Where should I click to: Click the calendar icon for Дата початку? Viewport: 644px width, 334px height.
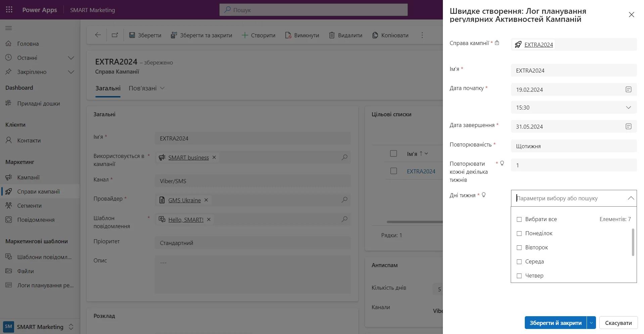coord(628,89)
